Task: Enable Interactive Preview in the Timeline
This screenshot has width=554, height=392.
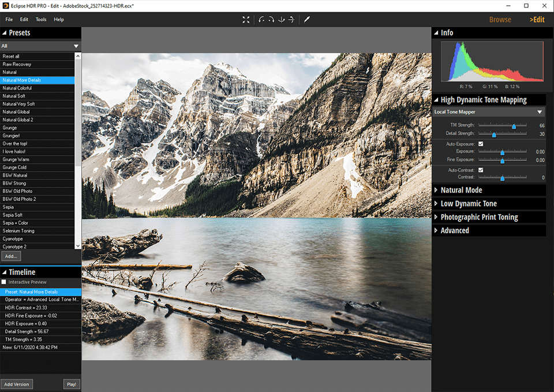Action: click(x=5, y=282)
